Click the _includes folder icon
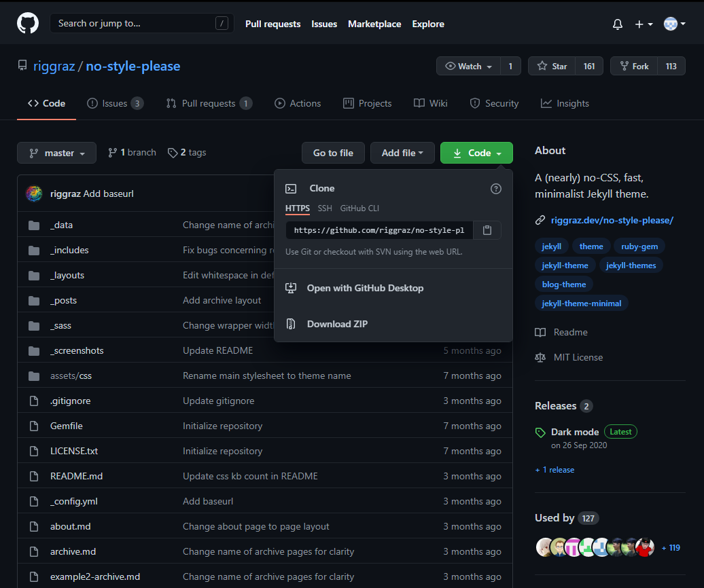Viewport: 704px width, 588px height. pyautogui.click(x=34, y=251)
